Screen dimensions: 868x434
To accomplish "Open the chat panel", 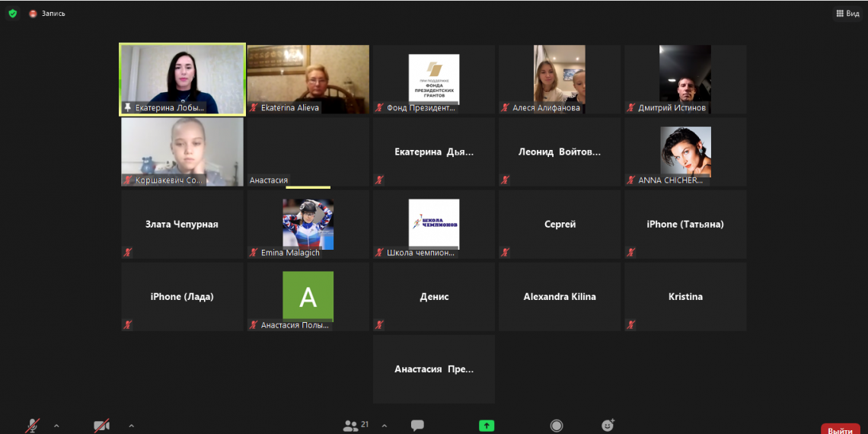I will coord(417,426).
